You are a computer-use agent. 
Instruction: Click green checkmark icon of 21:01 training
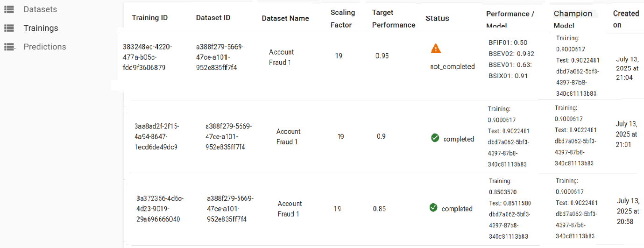[x=435, y=138]
